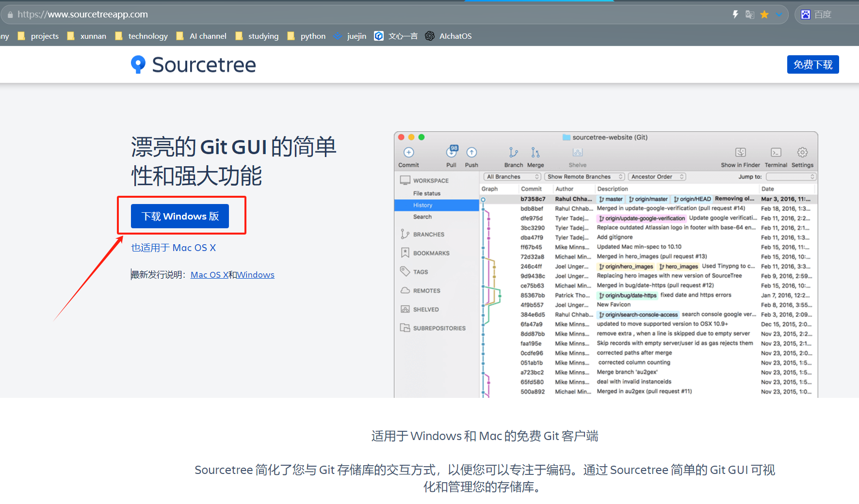Screen dimensions: 859x504
Task: Click the Sourcetree logo in the page header
Action: (x=194, y=64)
